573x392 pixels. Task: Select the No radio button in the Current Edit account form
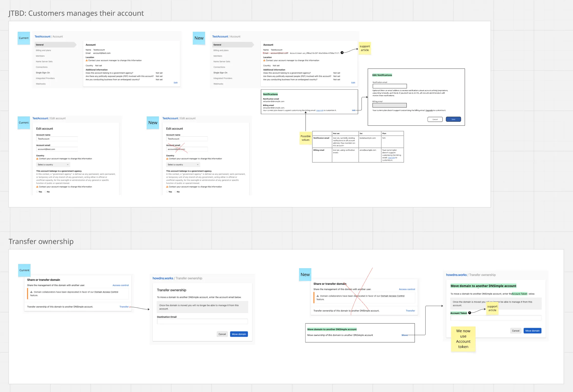(x=45, y=192)
